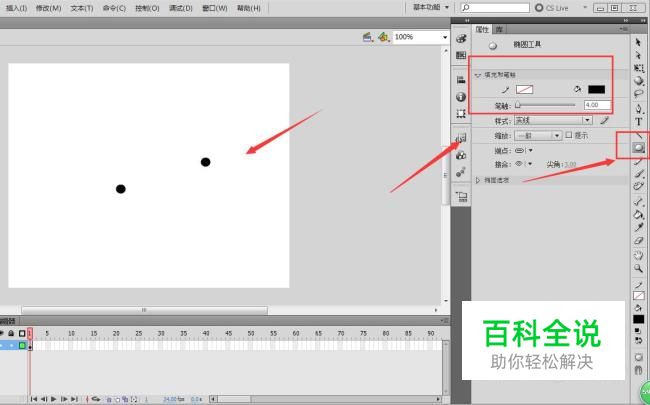Click the Play button in timeline

pos(53,399)
